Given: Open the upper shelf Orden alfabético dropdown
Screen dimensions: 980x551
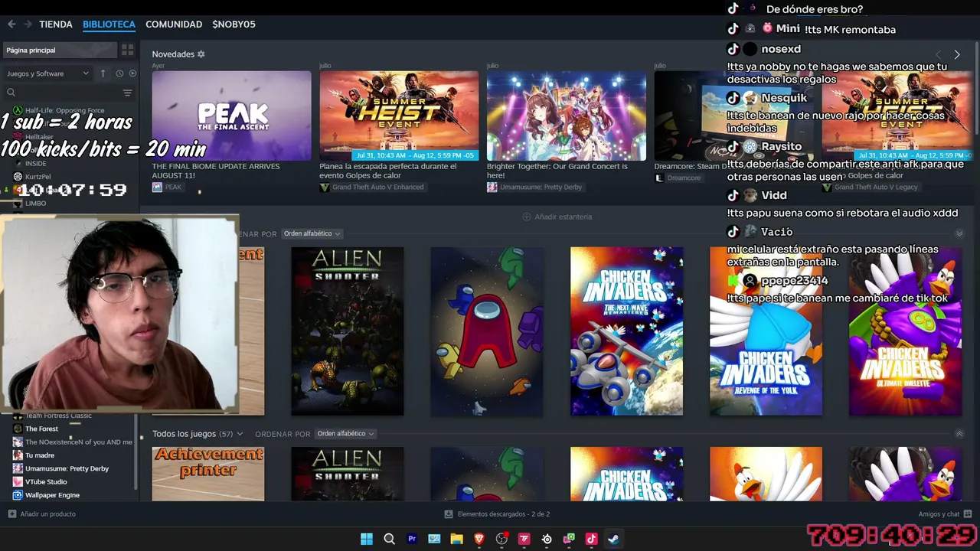Looking at the screenshot, I should 312,233.
